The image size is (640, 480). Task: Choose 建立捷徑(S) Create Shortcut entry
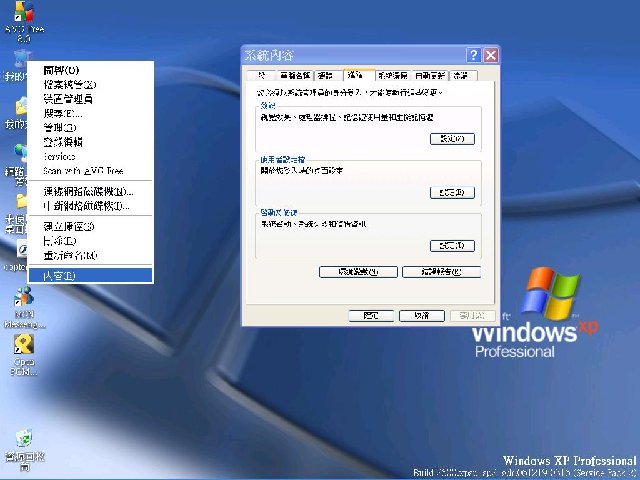tap(90, 226)
